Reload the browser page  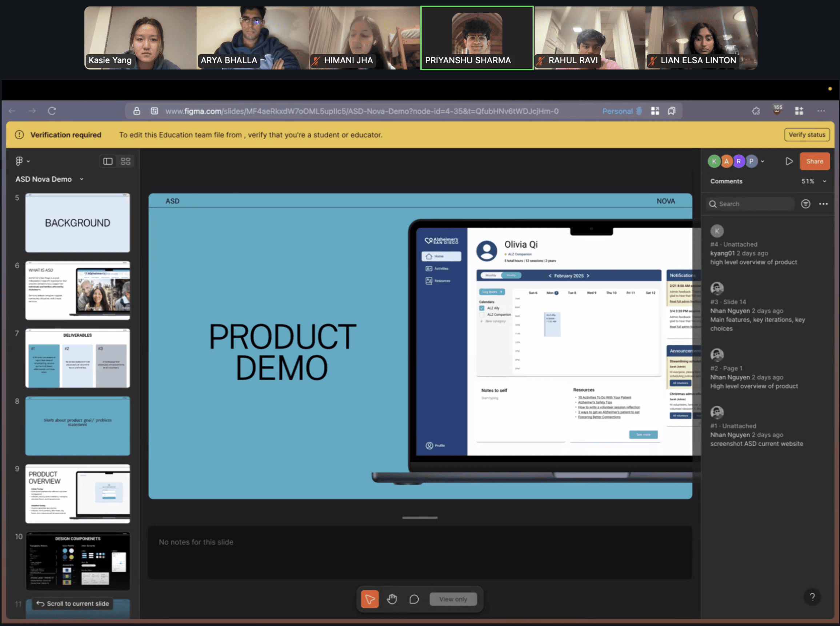(52, 111)
